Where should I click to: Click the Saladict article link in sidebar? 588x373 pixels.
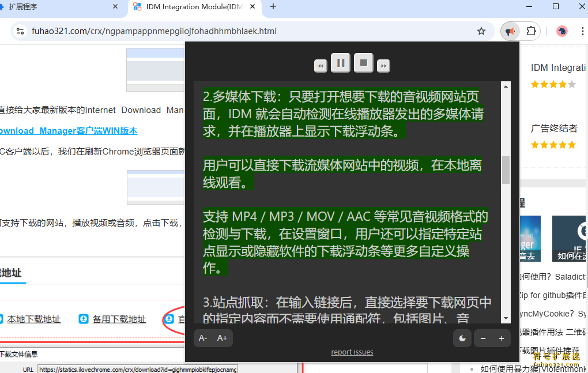click(x=553, y=277)
